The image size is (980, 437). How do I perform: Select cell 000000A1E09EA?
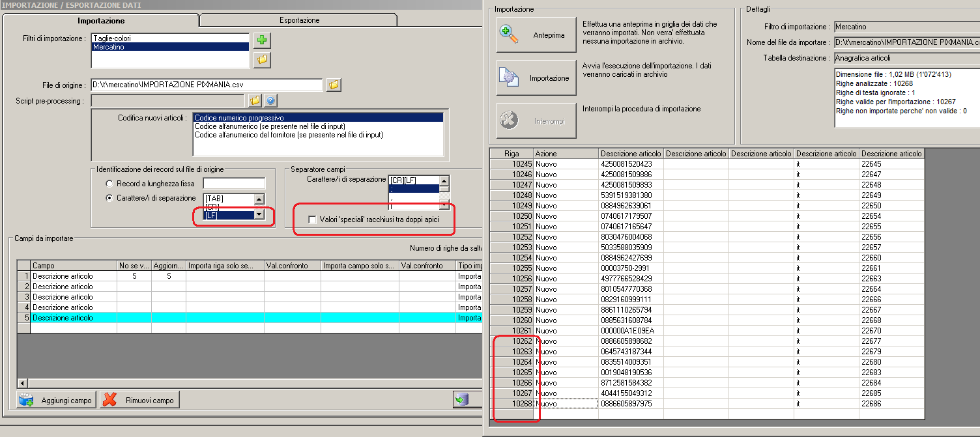[x=631, y=331]
